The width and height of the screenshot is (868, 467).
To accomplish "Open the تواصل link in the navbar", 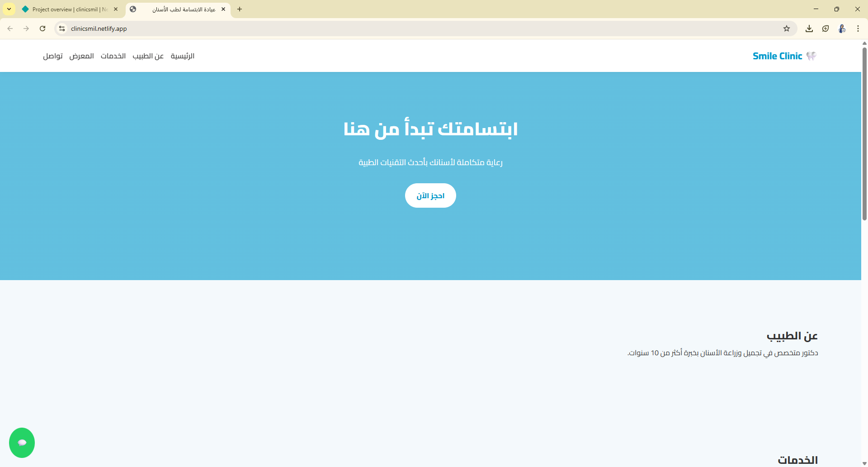I will (52, 56).
